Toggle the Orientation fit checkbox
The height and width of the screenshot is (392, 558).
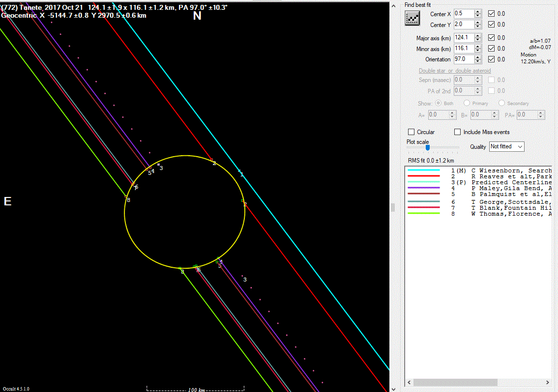[x=492, y=59]
